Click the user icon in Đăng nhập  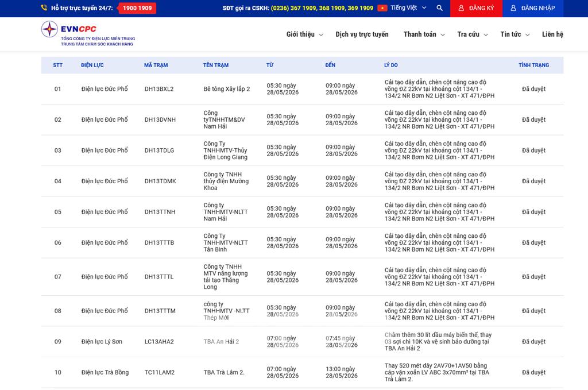(513, 8)
